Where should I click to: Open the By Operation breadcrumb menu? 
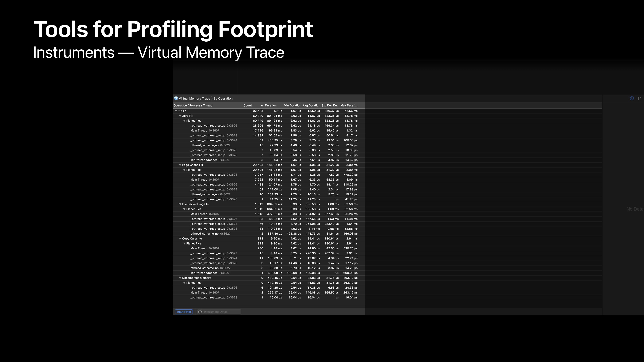pyautogui.click(x=223, y=98)
